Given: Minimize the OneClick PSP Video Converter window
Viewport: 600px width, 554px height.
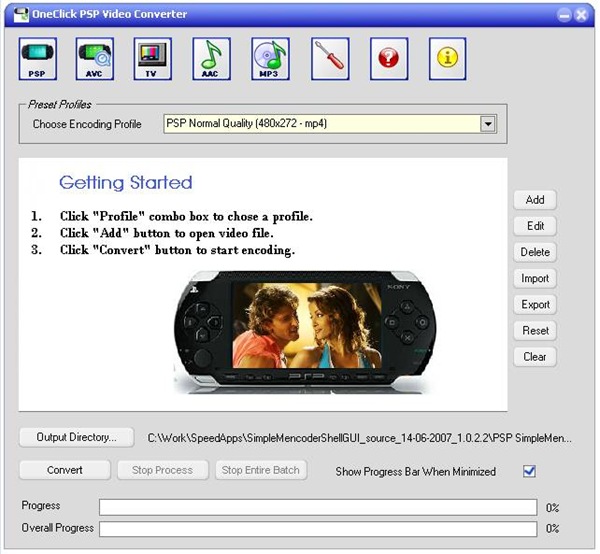Looking at the screenshot, I should pyautogui.click(x=564, y=15).
